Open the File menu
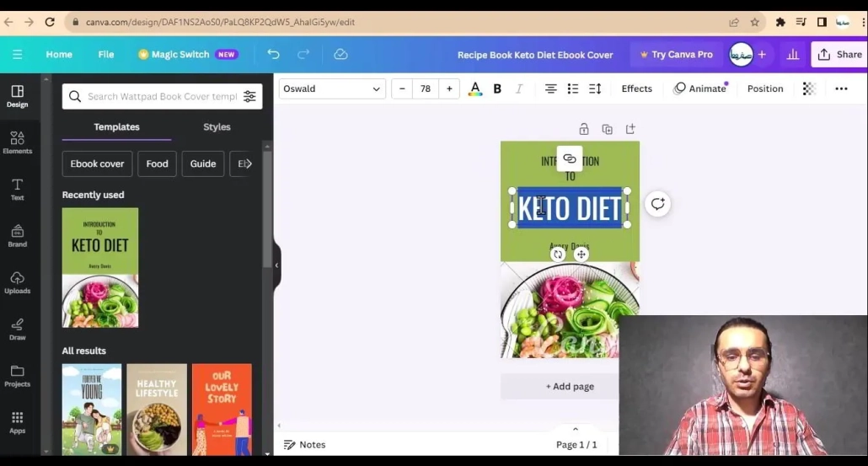This screenshot has width=868, height=466. coord(105,54)
